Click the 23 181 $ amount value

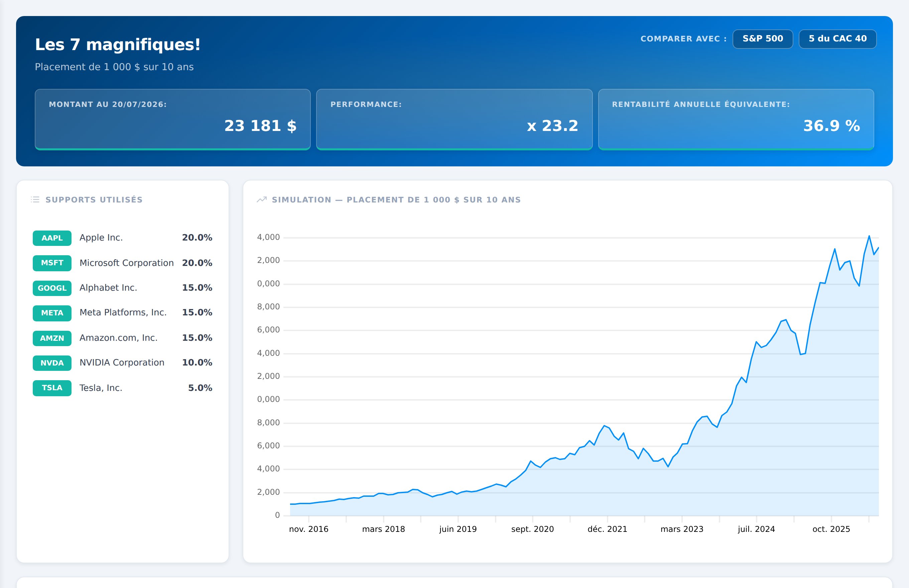260,126
